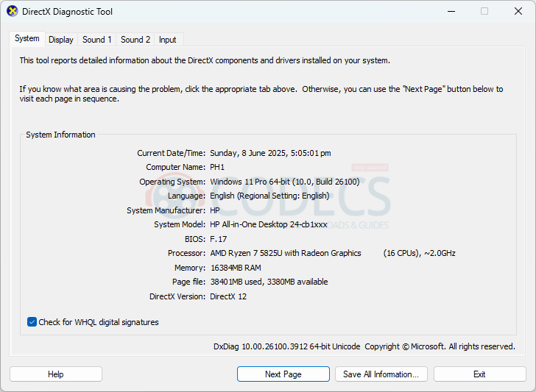Click the computer name PH1
The image size is (536, 392).
pyautogui.click(x=217, y=167)
